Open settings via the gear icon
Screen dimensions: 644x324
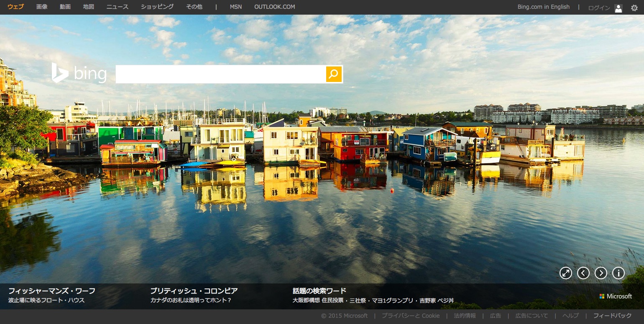click(634, 8)
